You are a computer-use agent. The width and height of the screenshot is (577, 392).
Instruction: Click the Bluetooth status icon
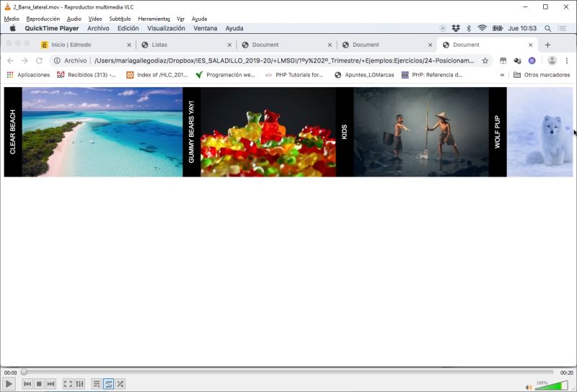[x=468, y=28]
